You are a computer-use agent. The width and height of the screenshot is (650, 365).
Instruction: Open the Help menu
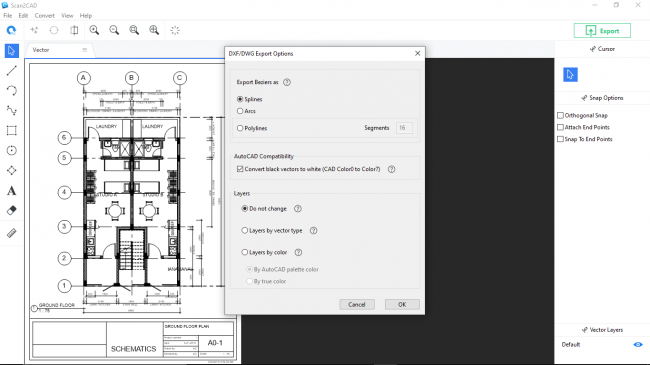[x=86, y=15]
